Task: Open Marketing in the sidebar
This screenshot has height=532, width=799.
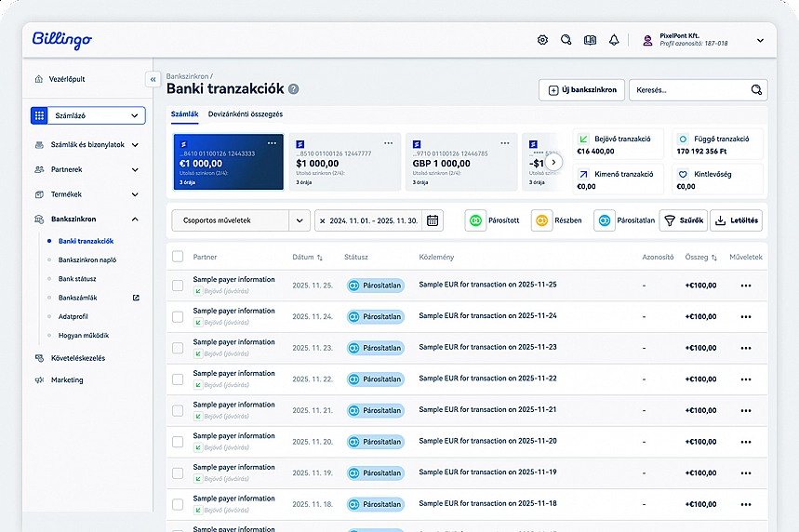Action: click(x=66, y=380)
